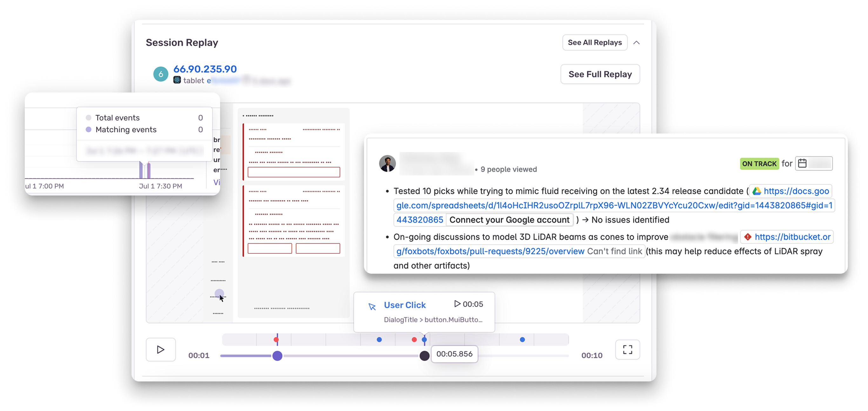Click the calendar icon next to ON TRACK
This screenshot has width=868, height=411.
pos(802,163)
